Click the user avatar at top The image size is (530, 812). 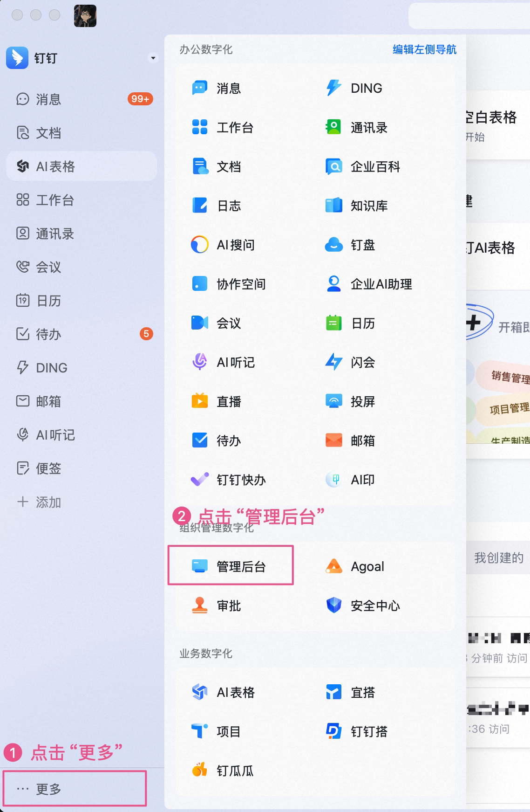85,16
